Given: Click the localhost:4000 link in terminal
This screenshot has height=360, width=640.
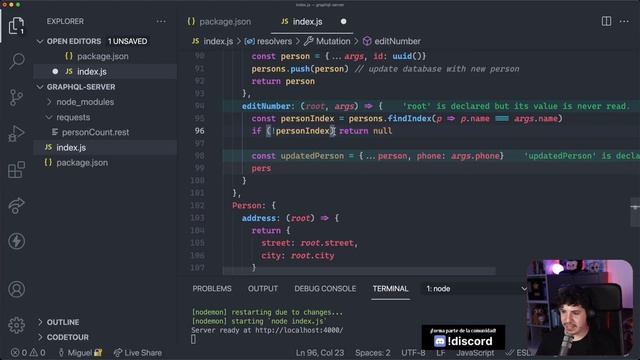Looking at the screenshot, I should (x=299, y=330).
